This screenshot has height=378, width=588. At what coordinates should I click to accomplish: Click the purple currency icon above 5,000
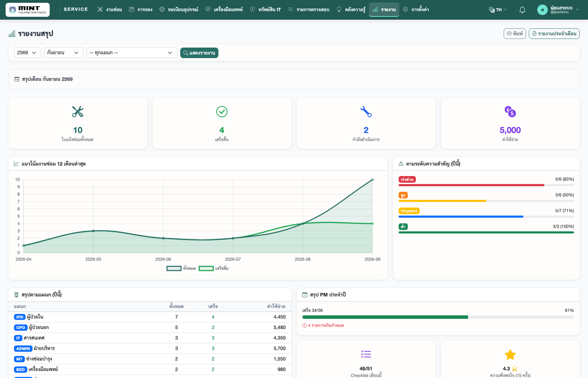pyautogui.click(x=510, y=112)
